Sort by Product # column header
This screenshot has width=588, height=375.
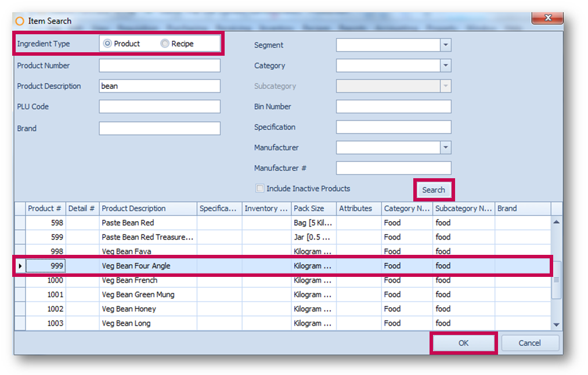coord(45,208)
